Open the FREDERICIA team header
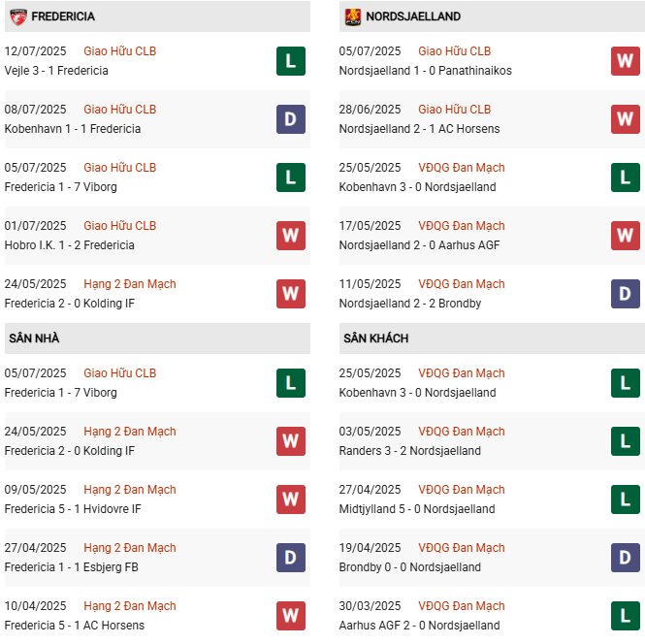The image size is (645, 644). tap(63, 16)
